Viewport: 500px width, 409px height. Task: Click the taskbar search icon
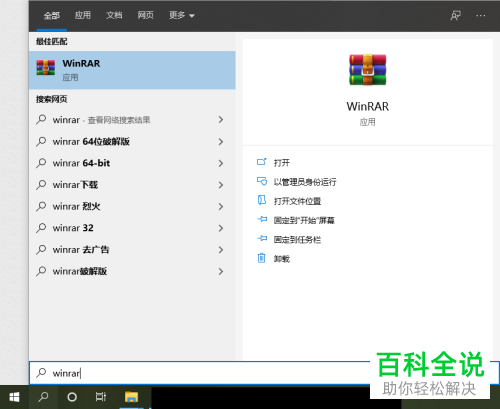[x=43, y=397]
